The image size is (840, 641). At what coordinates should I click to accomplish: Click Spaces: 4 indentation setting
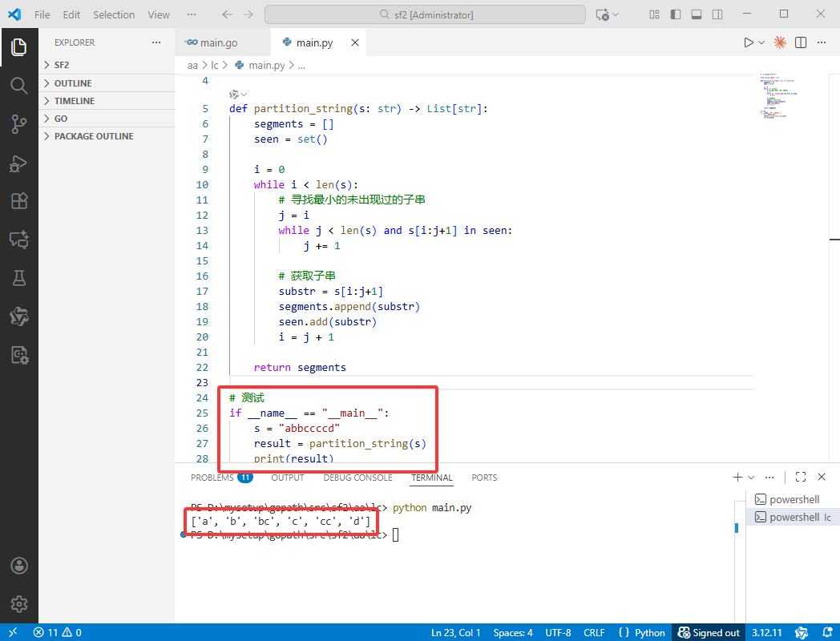[x=513, y=632]
